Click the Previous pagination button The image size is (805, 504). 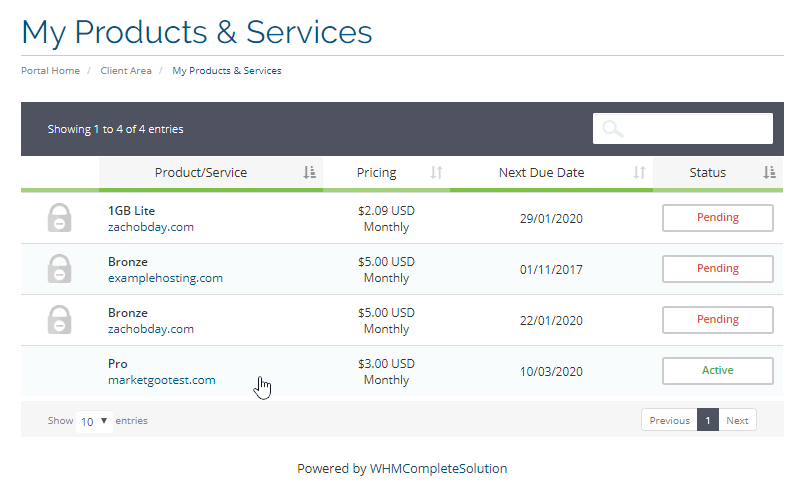pos(669,421)
